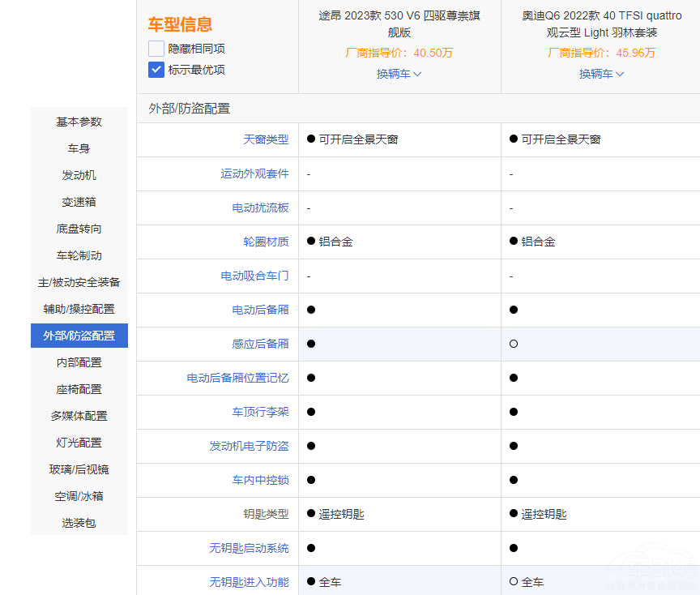Click 选装包 at sidebar bottom
700x595 pixels.
(x=79, y=523)
